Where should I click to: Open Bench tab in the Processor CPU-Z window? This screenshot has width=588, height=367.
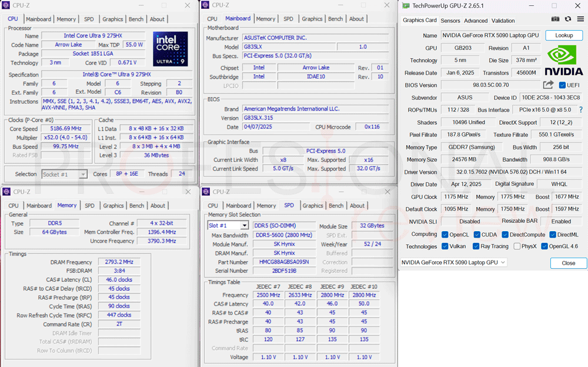click(136, 19)
